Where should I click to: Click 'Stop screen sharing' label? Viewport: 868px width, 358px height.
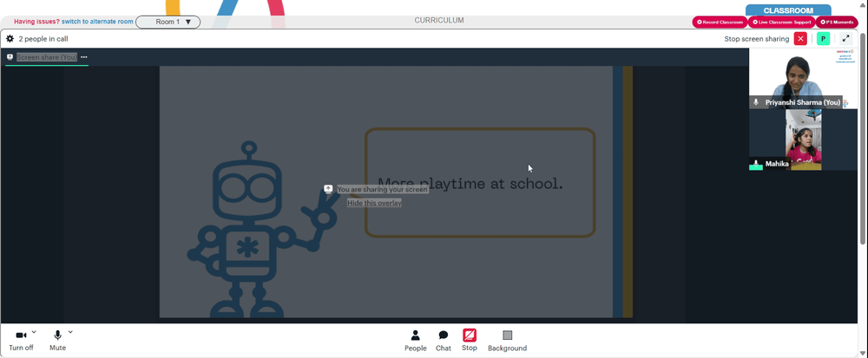pos(757,39)
